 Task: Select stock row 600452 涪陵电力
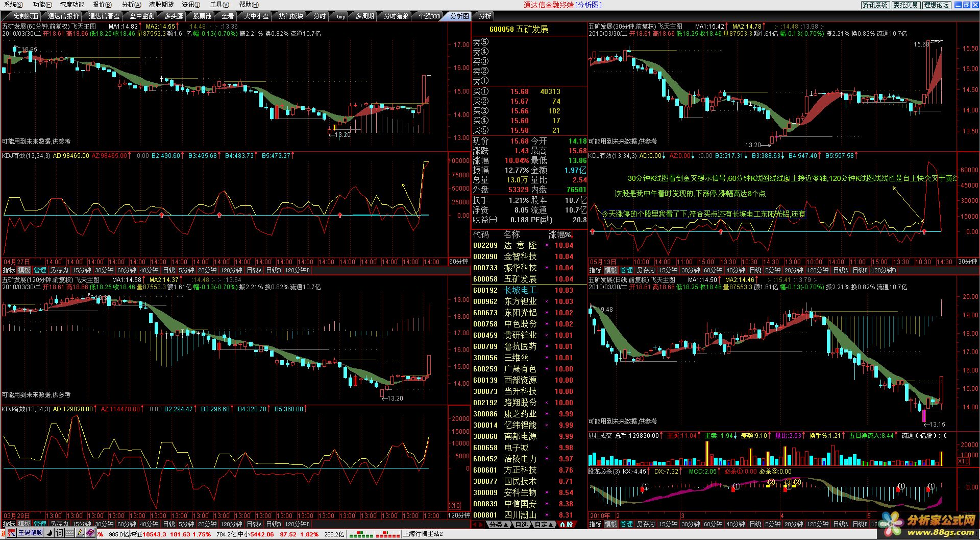529,459
